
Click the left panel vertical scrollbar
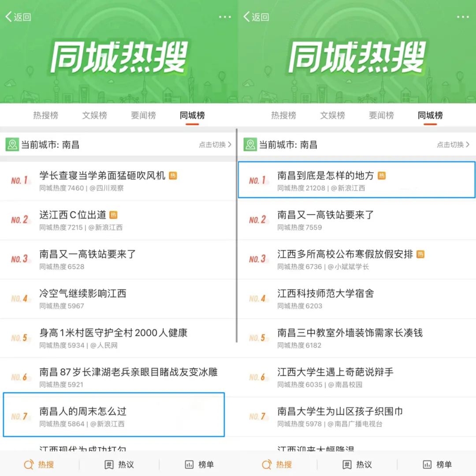[237, 235]
